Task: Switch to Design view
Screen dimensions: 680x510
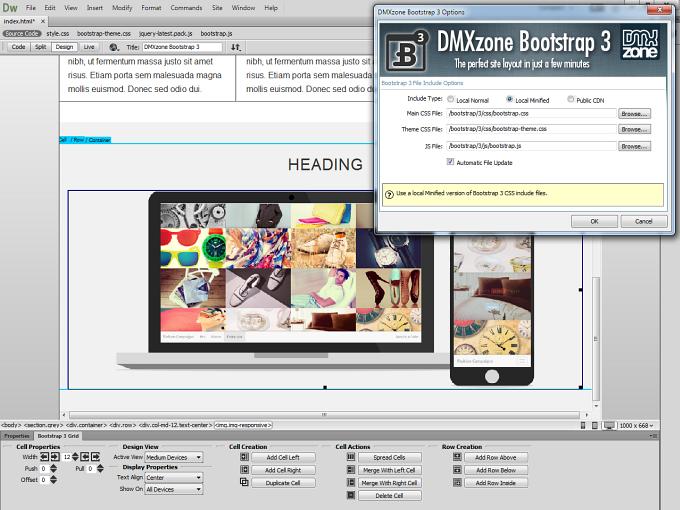Action: tap(64, 47)
